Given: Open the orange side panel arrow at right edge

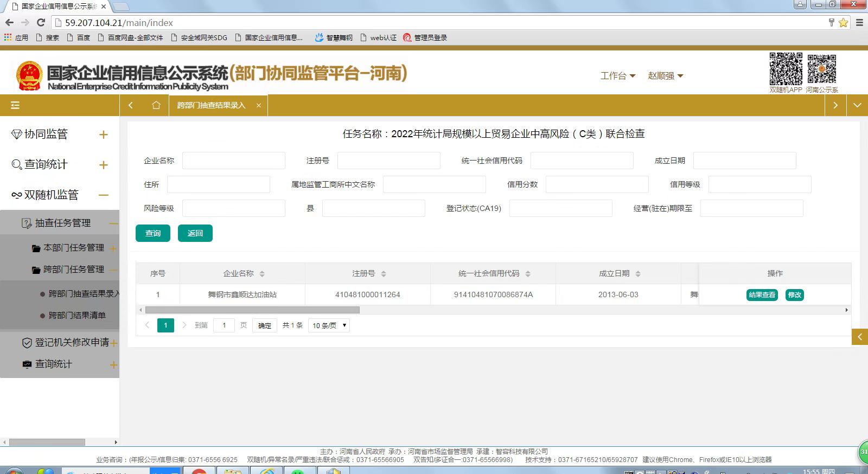Looking at the screenshot, I should tap(859, 337).
